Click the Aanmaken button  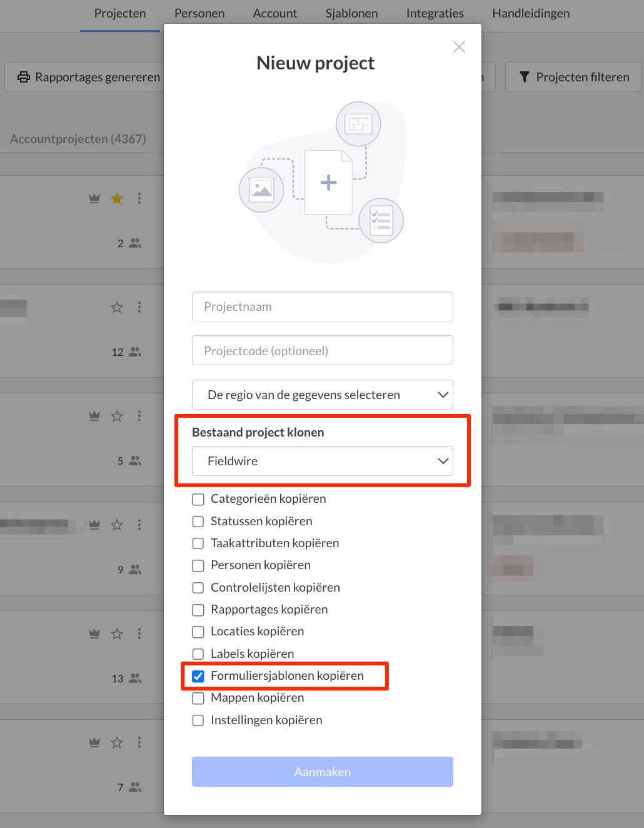323,772
